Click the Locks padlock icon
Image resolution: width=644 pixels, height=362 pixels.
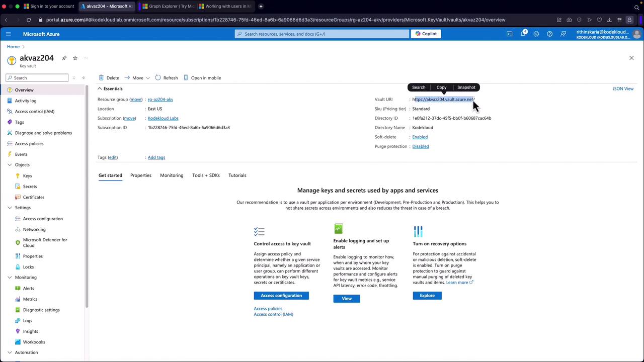[x=18, y=267]
